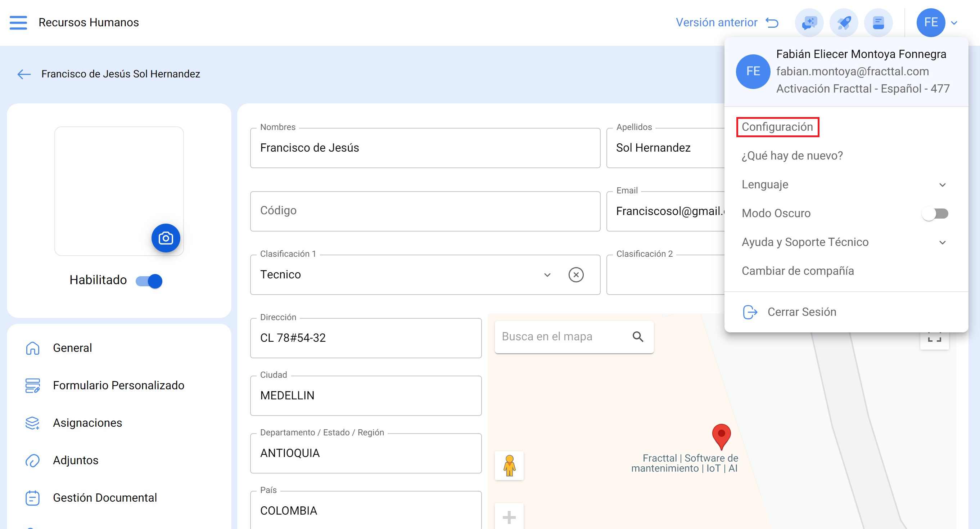Open Gestión Documental section
This screenshot has width=980, height=529.
(x=105, y=498)
